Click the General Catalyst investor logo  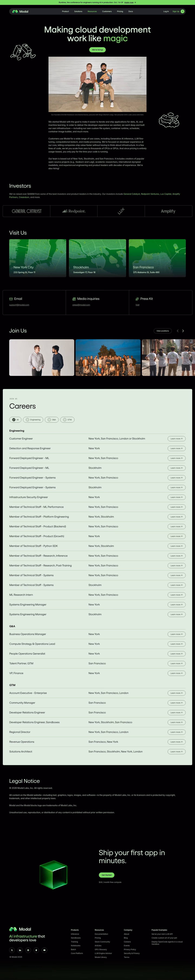point(27,211)
